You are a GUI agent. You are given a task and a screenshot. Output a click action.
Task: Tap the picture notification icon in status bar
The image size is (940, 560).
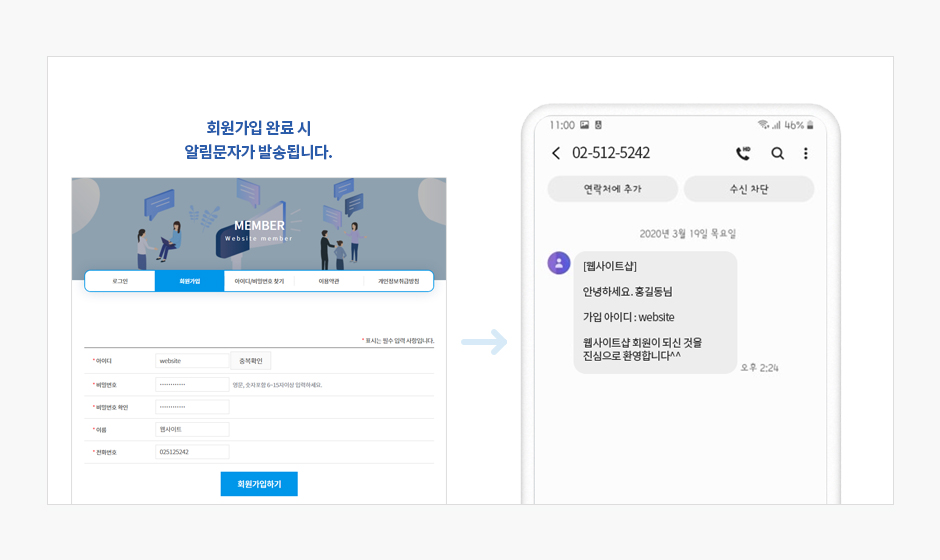(x=585, y=125)
